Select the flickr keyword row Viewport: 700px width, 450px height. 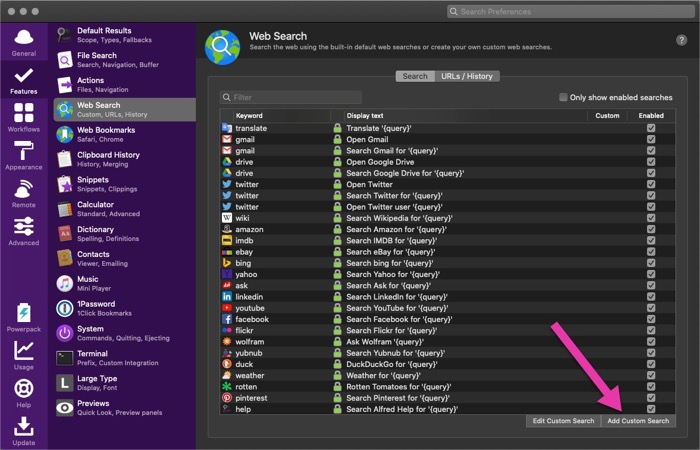point(447,330)
